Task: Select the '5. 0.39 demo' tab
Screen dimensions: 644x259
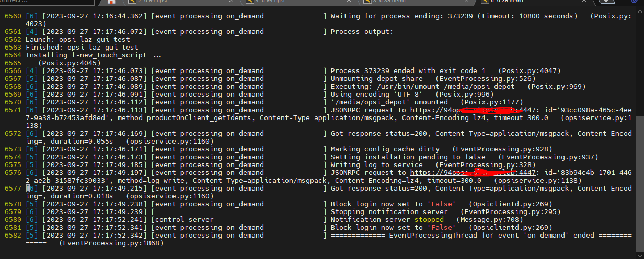Action: [x=531, y=2]
